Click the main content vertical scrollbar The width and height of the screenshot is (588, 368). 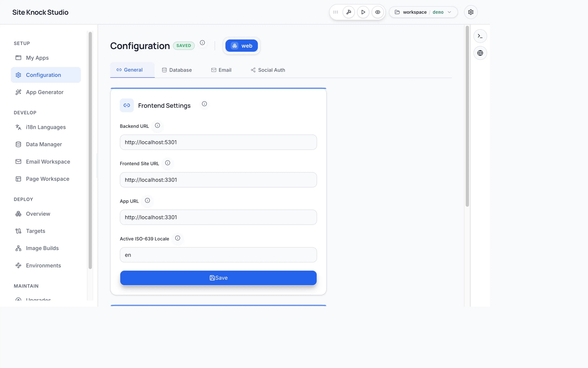(x=467, y=116)
